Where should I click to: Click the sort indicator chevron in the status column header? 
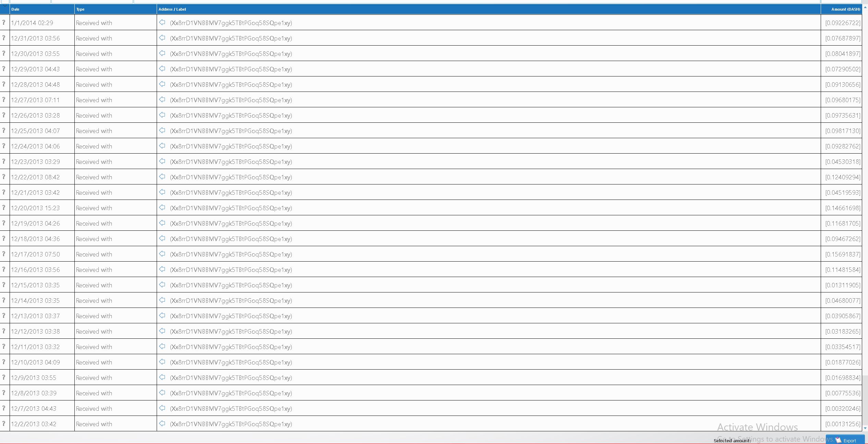pyautogui.click(x=5, y=6)
